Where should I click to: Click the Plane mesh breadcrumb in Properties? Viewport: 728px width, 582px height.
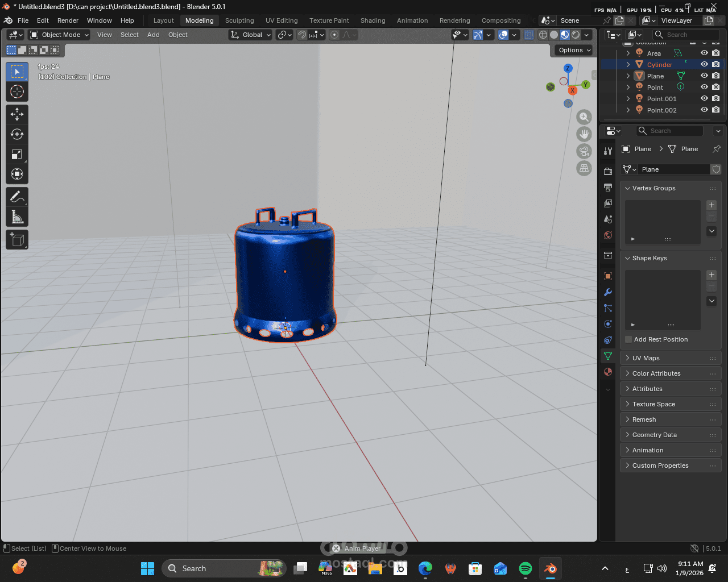click(683, 149)
